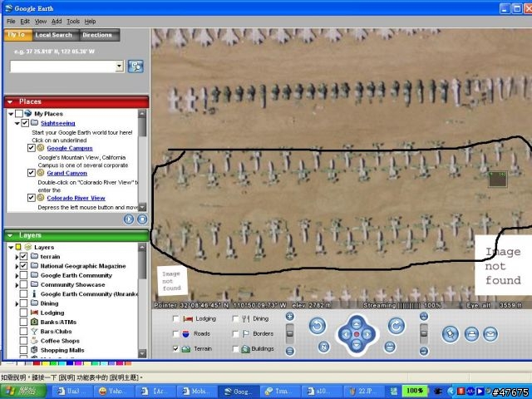Screen dimensions: 532x399
Task: Click the Google Campus link
Action: tap(70, 148)
